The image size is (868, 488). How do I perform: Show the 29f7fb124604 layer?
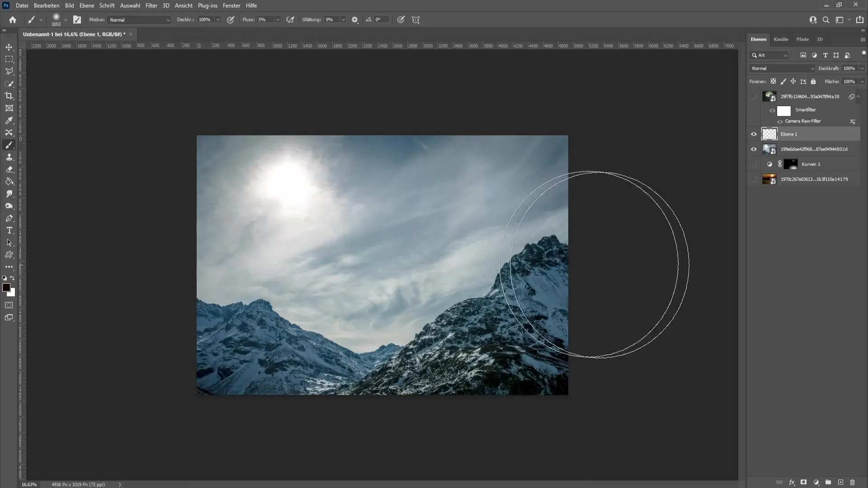[x=754, y=96]
